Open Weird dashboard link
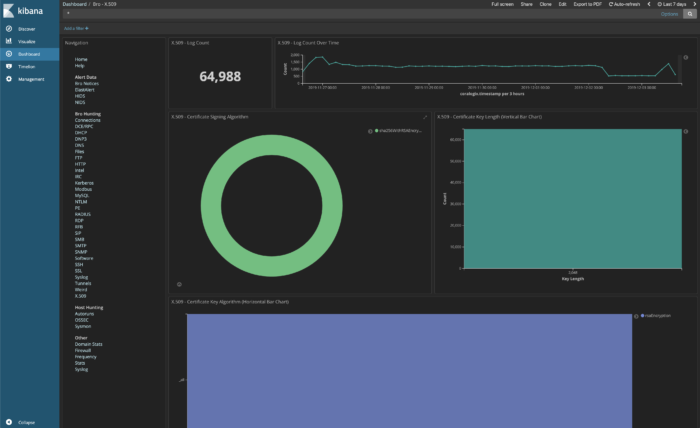Image resolution: width=700 pixels, height=428 pixels. point(81,289)
